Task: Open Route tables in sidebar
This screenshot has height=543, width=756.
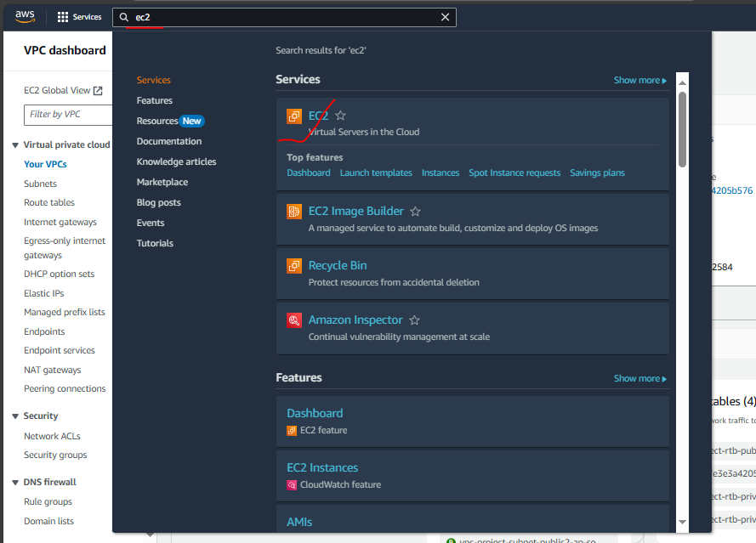Action: coord(49,203)
